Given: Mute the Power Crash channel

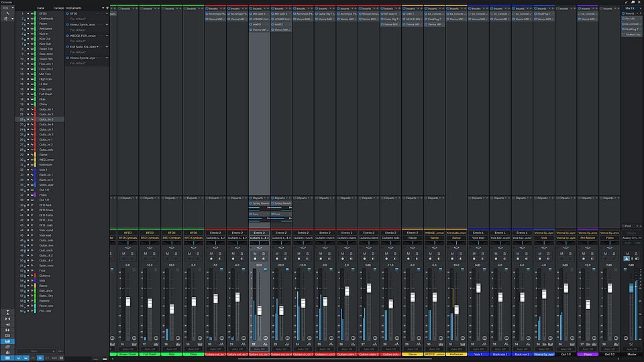Looking at the screenshot, I should point(123,253).
